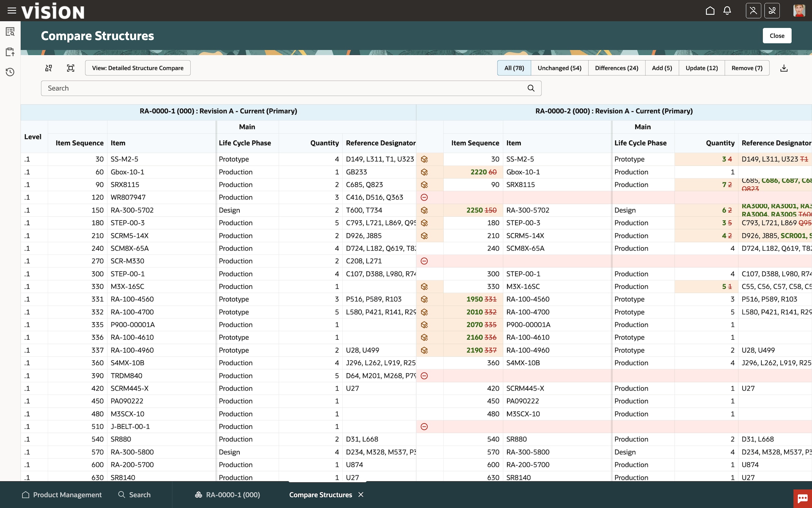Screen dimensions: 812x508
Task: Switch to RA-0000-1 (000) tab
Action: coord(228,495)
